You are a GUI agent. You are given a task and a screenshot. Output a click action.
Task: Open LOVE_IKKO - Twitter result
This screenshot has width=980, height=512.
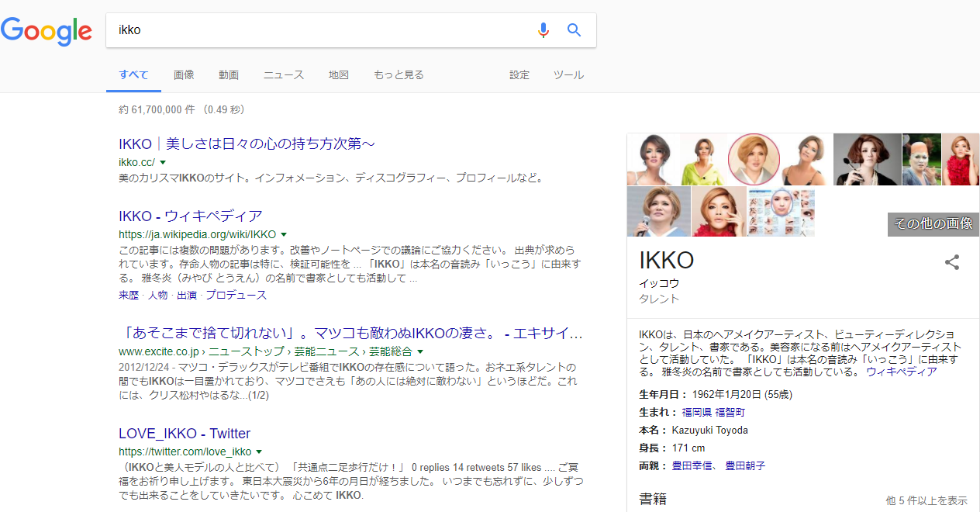coord(185,434)
